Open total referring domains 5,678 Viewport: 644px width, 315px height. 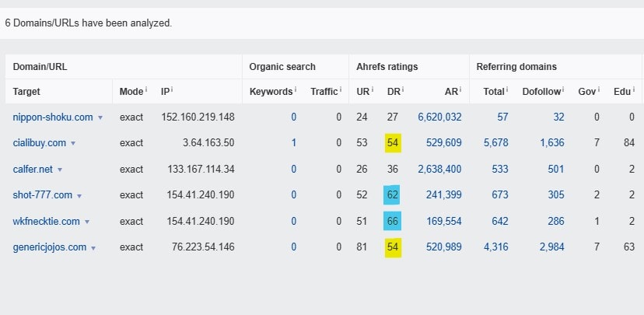(x=496, y=143)
